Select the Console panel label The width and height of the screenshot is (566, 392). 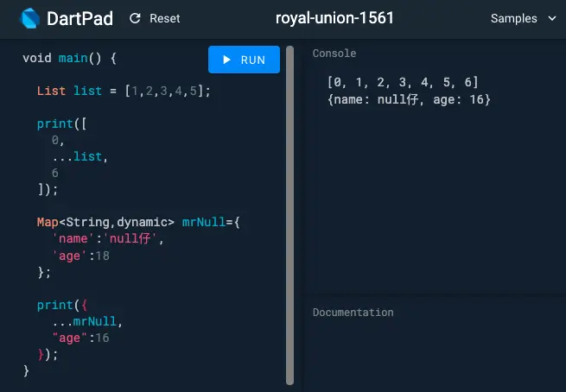tap(334, 54)
